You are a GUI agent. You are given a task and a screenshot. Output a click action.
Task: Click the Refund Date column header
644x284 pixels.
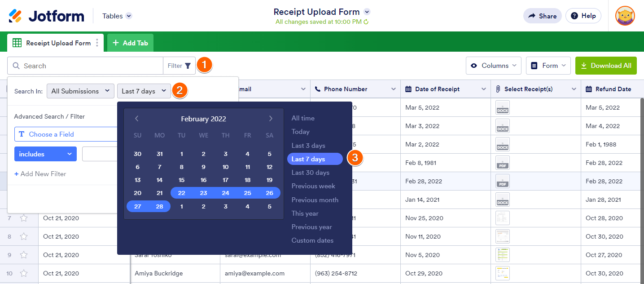[613, 89]
